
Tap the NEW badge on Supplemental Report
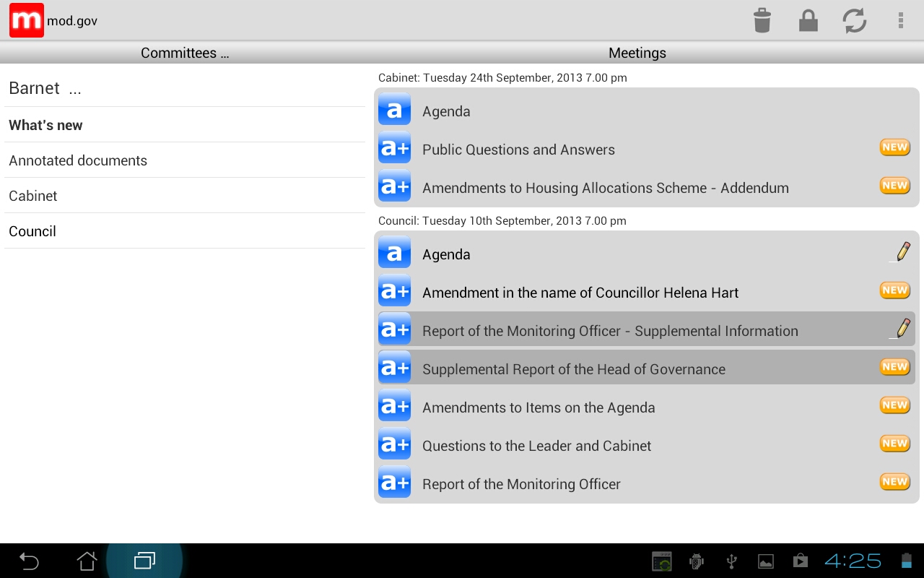tap(894, 366)
